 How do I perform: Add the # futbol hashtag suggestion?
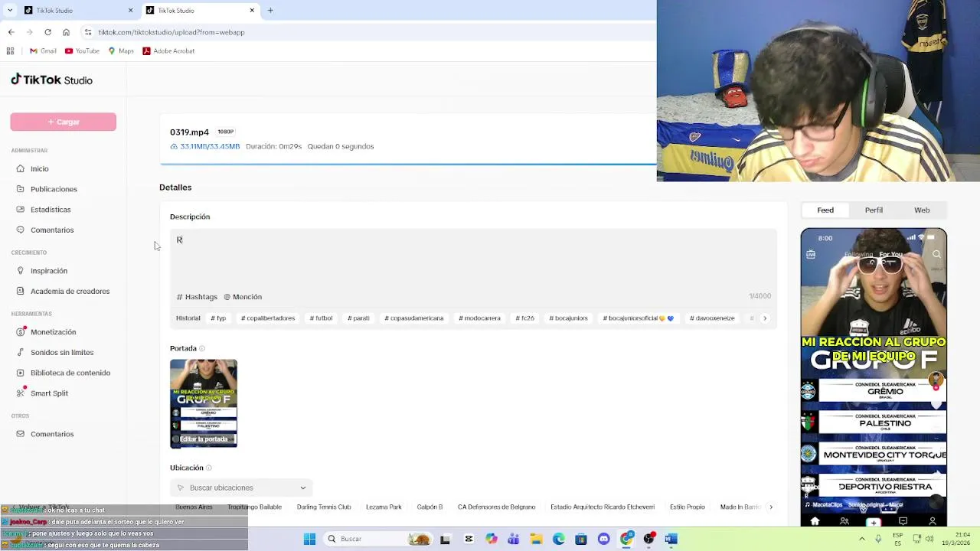point(321,318)
